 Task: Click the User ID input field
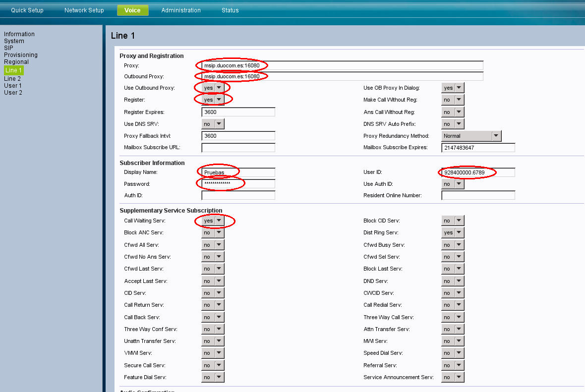pyautogui.click(x=478, y=172)
